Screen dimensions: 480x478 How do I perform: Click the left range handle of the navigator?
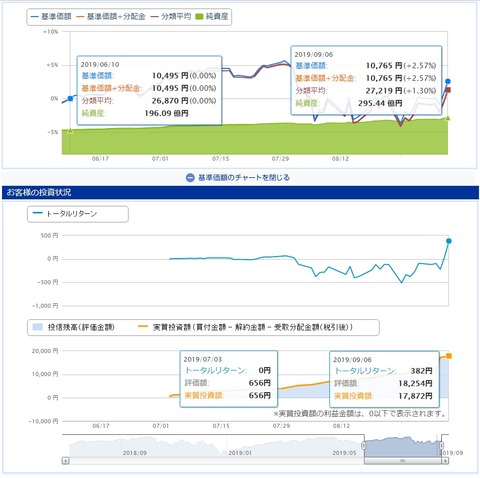click(x=364, y=445)
